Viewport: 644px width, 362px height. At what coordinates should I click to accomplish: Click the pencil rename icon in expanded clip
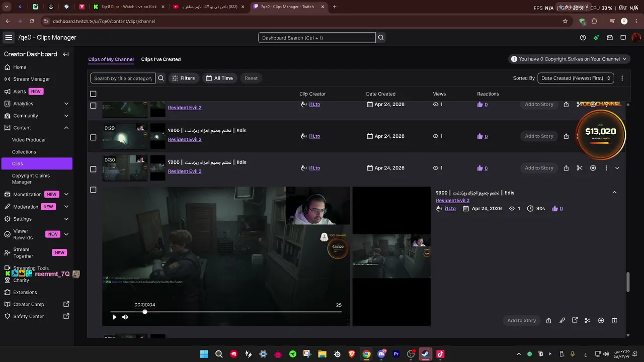pos(562,320)
